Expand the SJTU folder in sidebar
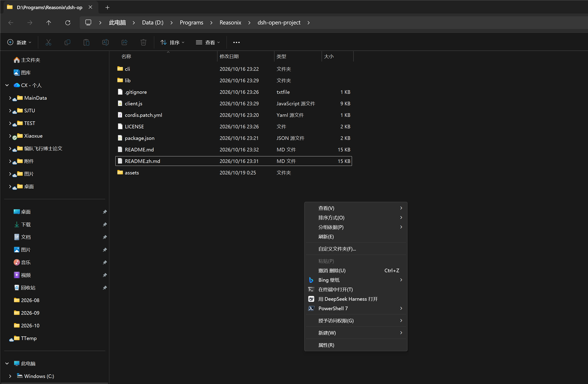The image size is (588, 384). (10, 111)
